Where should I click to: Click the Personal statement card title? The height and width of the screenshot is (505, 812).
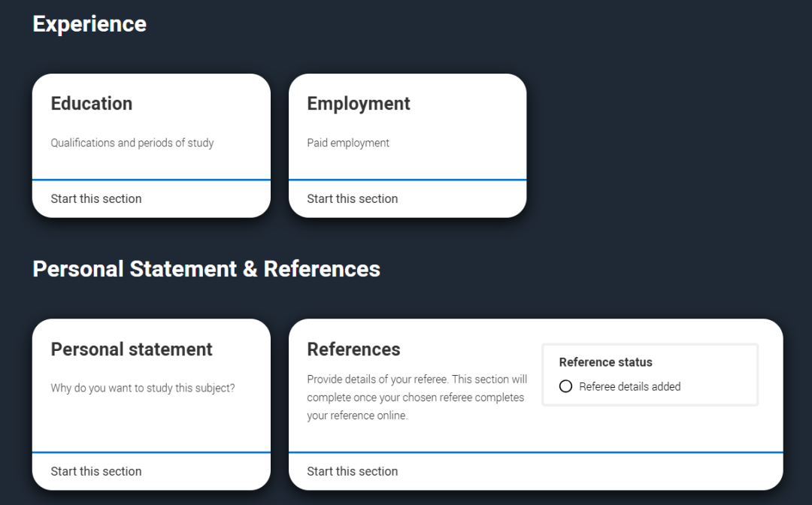(x=132, y=349)
